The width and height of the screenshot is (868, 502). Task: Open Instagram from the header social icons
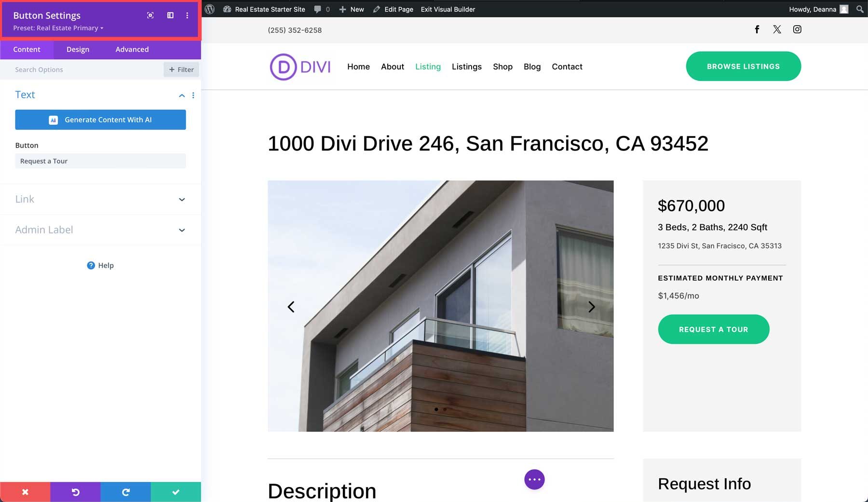pyautogui.click(x=797, y=29)
